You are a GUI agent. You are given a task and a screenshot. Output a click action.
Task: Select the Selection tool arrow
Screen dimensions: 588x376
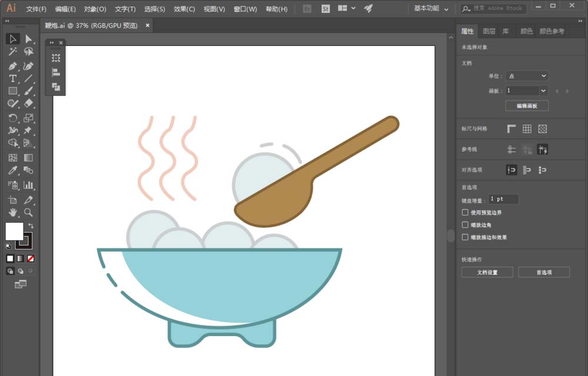(x=13, y=39)
